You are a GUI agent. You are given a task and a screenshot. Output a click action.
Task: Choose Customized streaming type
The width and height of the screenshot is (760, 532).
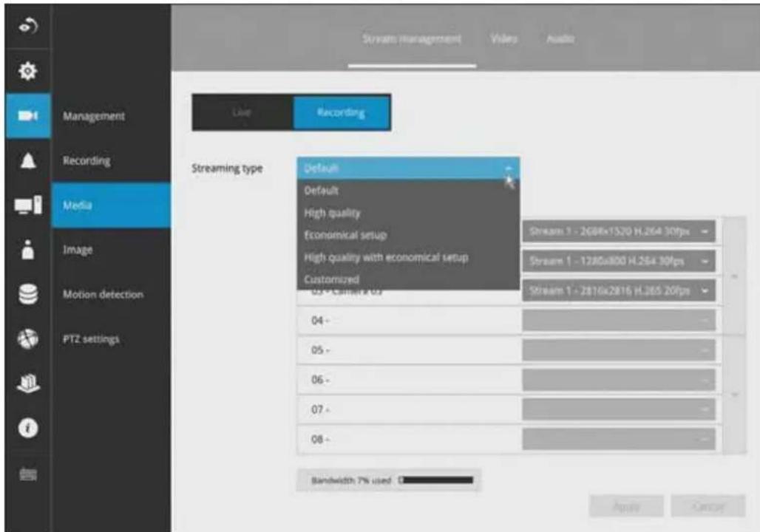click(x=408, y=279)
